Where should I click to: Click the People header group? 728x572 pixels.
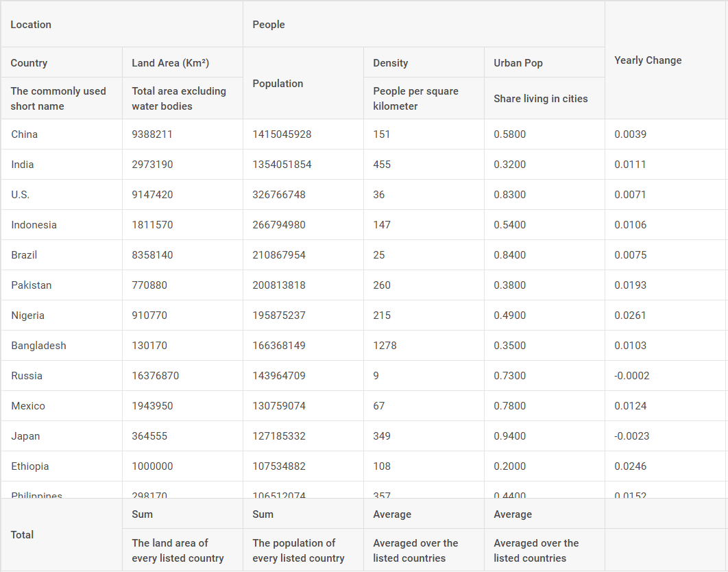pos(424,24)
